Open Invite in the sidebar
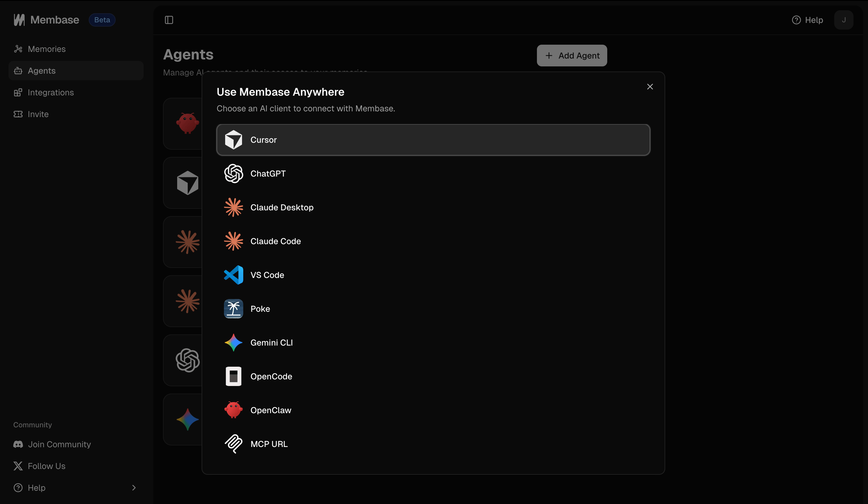The width and height of the screenshot is (868, 504). point(76,114)
